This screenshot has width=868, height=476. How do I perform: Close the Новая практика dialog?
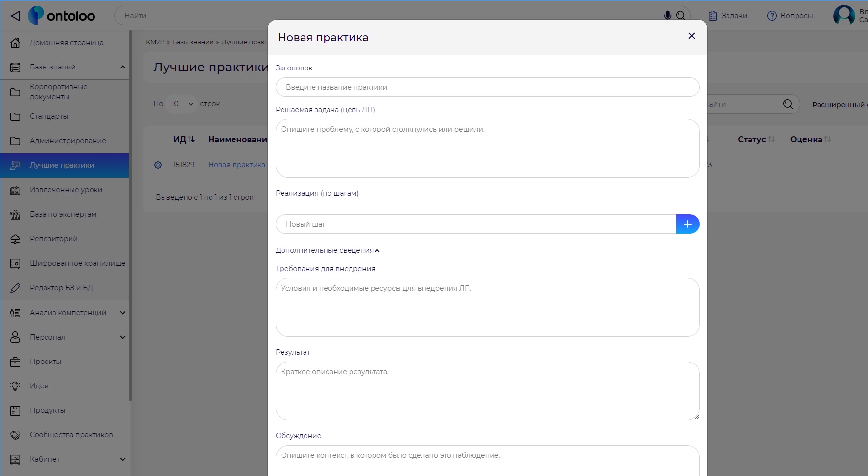pyautogui.click(x=692, y=36)
